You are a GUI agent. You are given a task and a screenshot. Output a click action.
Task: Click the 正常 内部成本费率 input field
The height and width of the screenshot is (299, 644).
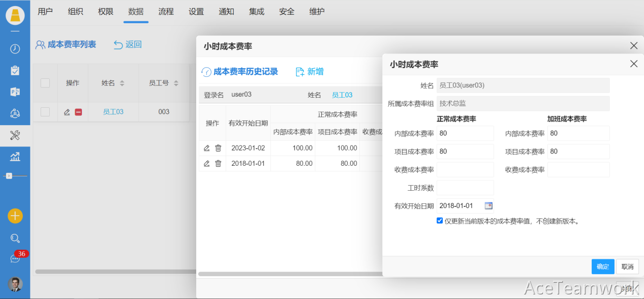465,133
